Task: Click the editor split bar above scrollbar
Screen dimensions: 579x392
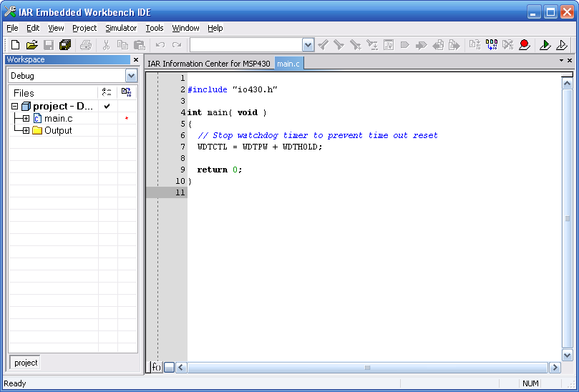Action: tap(567, 74)
